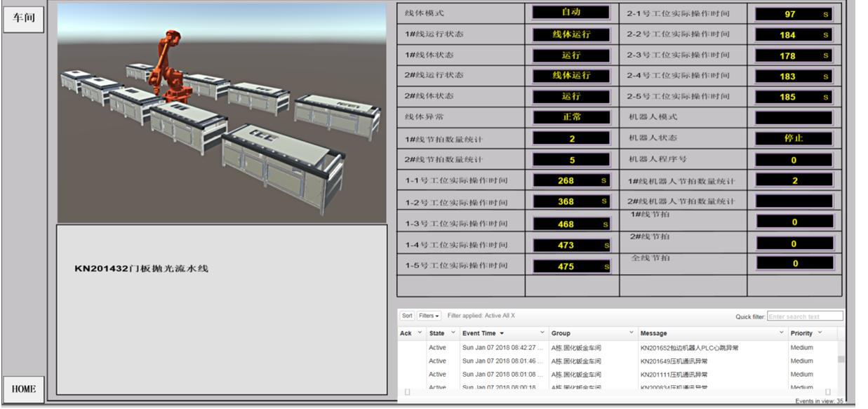Image resolution: width=868 pixels, height=409 pixels.
Task: Select the KN201649 press communication alarm row
Action: [x=674, y=361]
